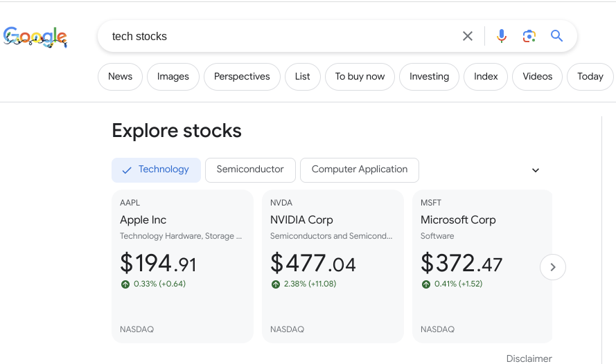The width and height of the screenshot is (616, 364).
Task: Click Microsoft's 0.41% (+1.52) change
Action: pos(459,284)
